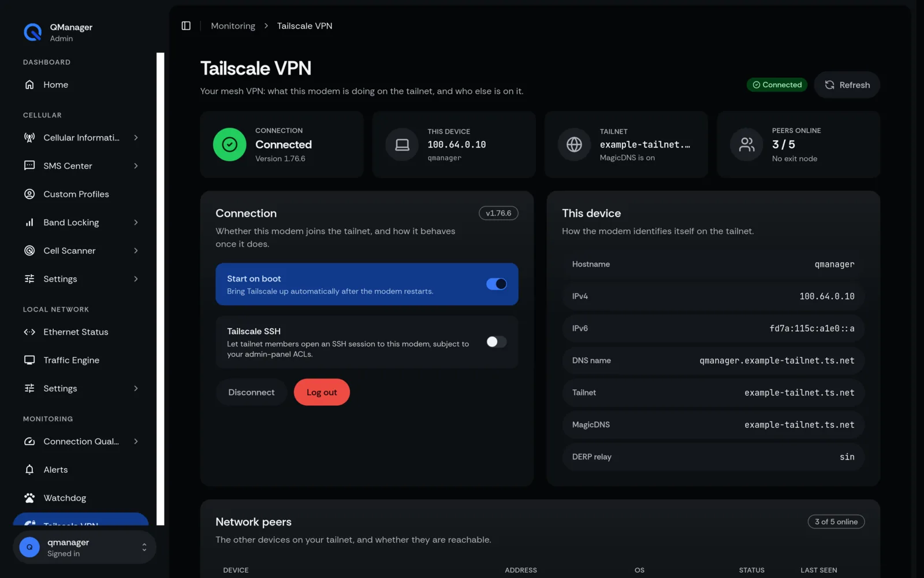924x578 pixels.
Task: Open the Watchdog menu item
Action: tap(81, 498)
